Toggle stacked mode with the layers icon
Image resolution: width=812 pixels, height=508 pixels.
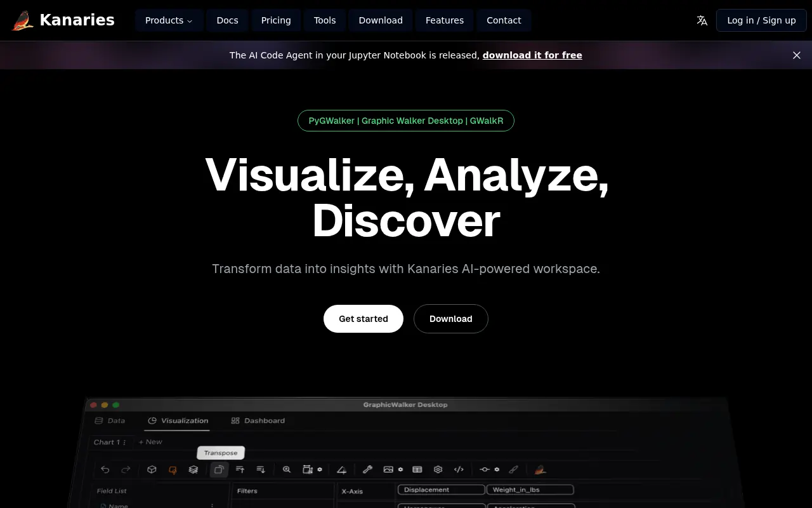193,469
